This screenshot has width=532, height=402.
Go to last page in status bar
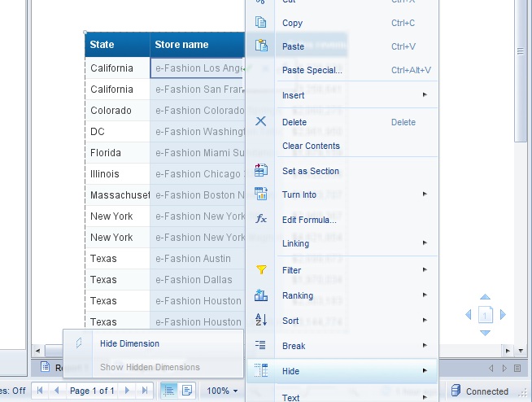(x=145, y=391)
